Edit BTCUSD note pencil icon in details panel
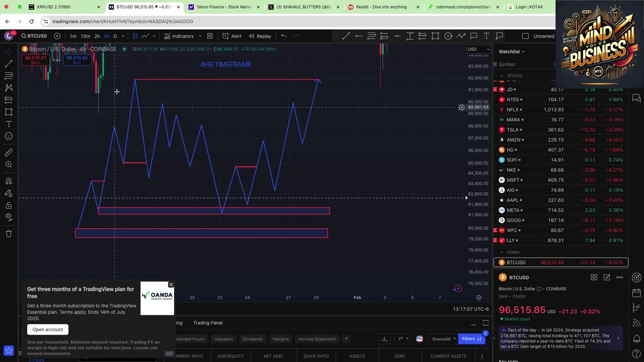The height and width of the screenshot is (362, 644). (x=607, y=278)
